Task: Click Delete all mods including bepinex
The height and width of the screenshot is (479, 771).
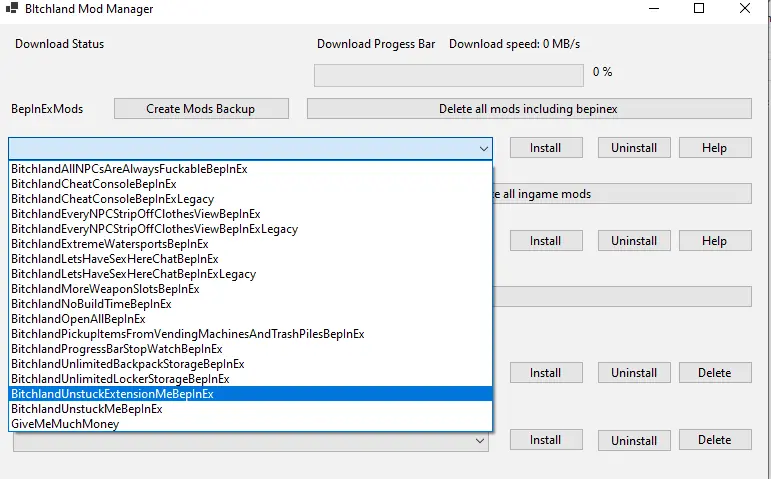Action: [x=529, y=109]
